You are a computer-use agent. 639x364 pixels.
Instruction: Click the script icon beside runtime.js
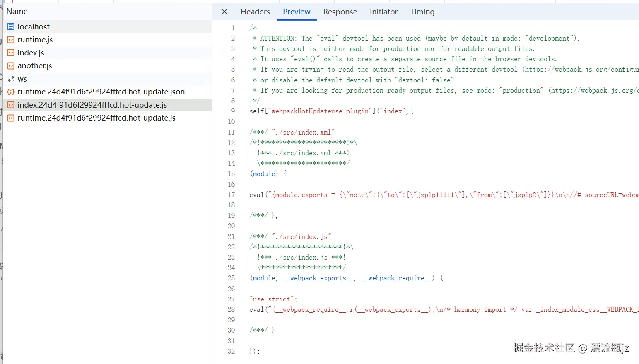coord(11,40)
